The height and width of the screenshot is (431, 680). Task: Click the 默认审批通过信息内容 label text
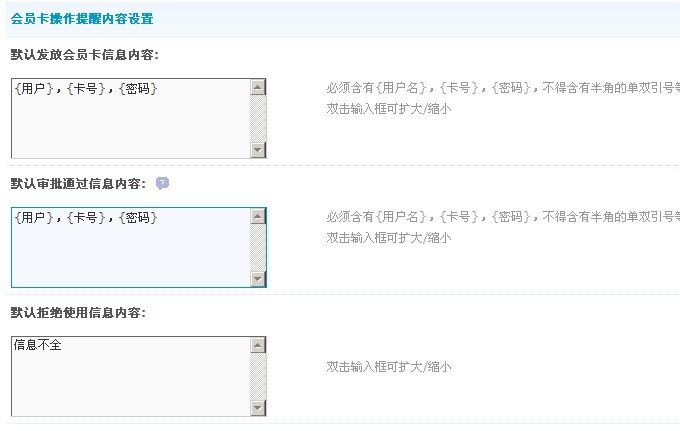78,184
